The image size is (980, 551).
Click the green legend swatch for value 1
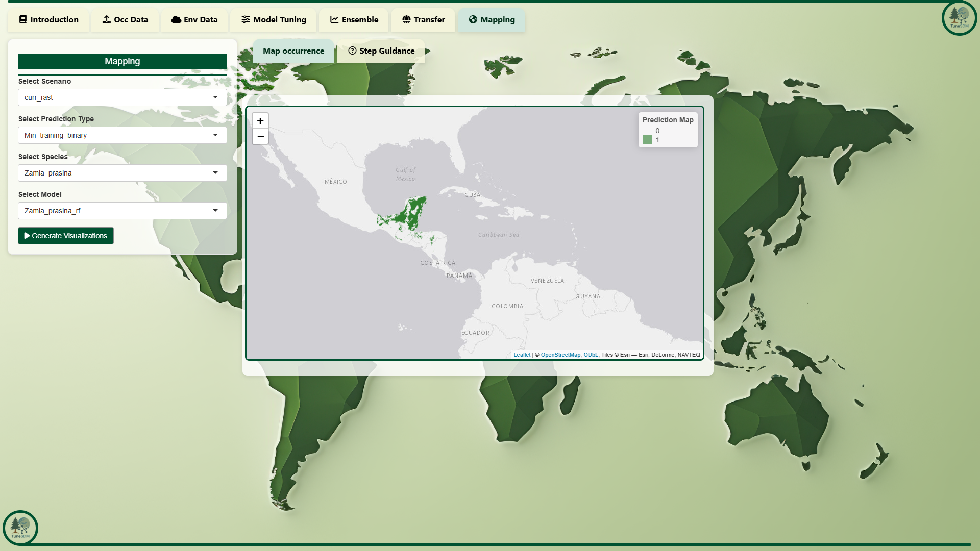point(647,140)
